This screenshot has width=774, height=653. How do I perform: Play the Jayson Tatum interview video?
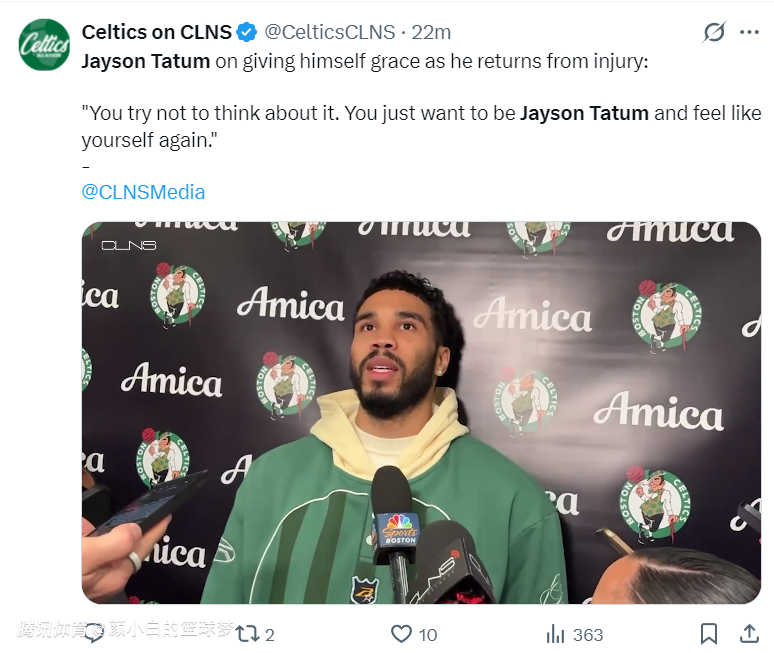point(421,412)
